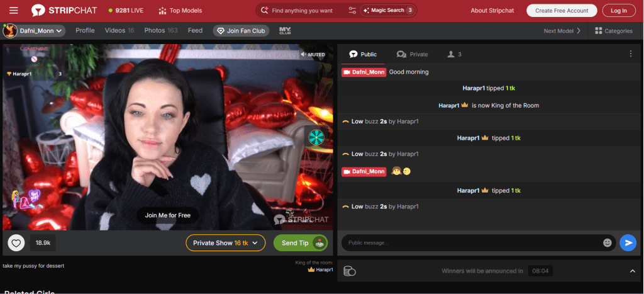Image resolution: width=644 pixels, height=294 pixels.
Task: Switch to the Videos 16 tab
Action: click(119, 30)
